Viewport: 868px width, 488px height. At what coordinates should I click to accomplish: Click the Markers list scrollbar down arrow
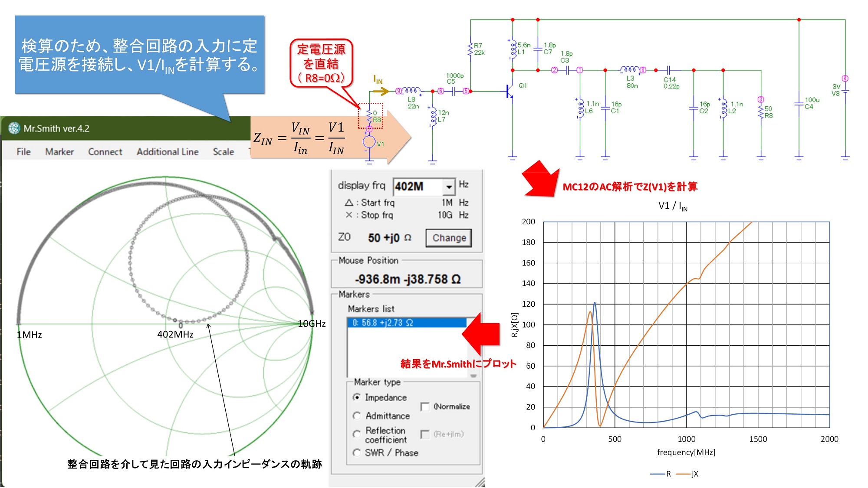473,375
